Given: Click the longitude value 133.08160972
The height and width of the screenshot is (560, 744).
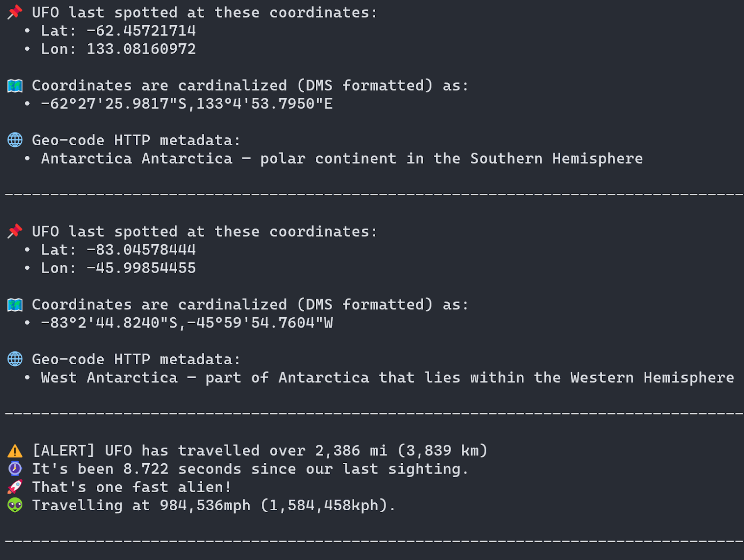Looking at the screenshot, I should [141, 49].
